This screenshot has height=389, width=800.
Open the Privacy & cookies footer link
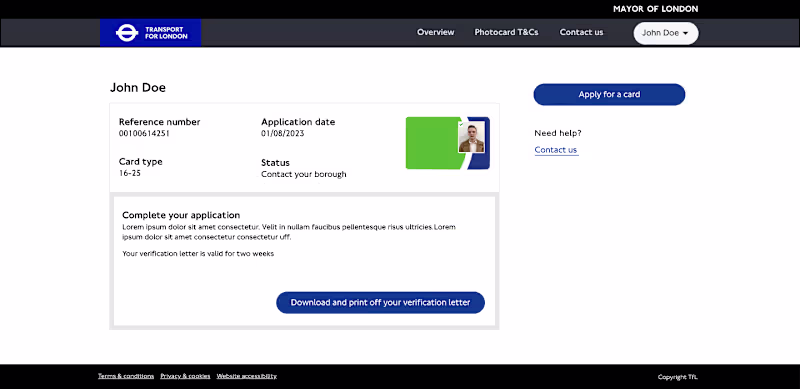point(185,376)
